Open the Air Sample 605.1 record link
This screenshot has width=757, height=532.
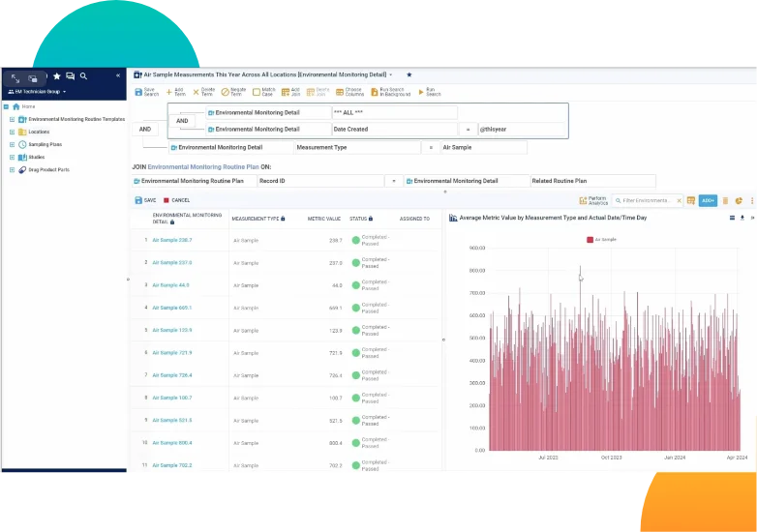click(x=171, y=308)
